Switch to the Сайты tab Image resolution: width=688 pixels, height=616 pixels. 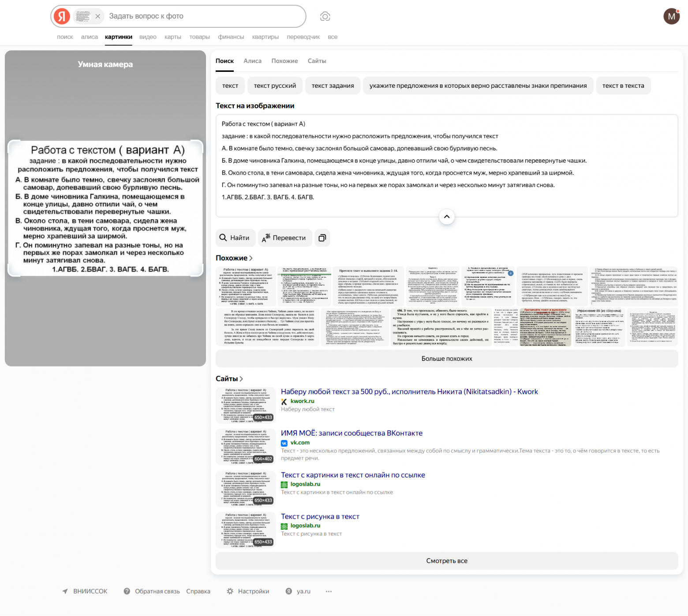pos(317,61)
